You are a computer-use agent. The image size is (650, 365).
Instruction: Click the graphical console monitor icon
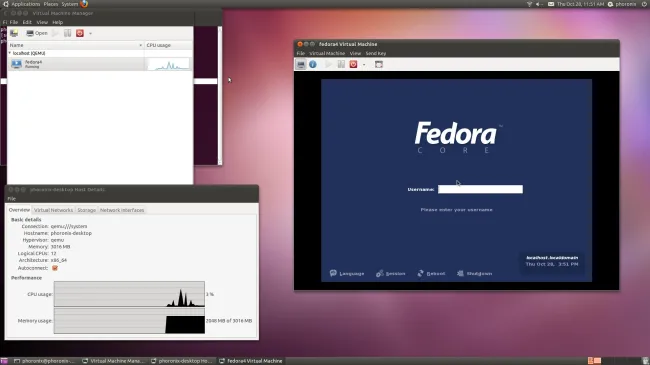301,64
